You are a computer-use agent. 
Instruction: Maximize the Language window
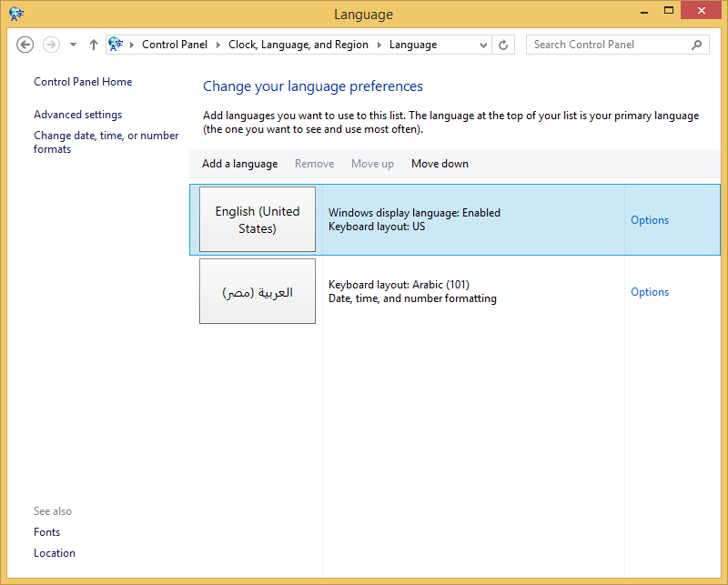pos(669,11)
